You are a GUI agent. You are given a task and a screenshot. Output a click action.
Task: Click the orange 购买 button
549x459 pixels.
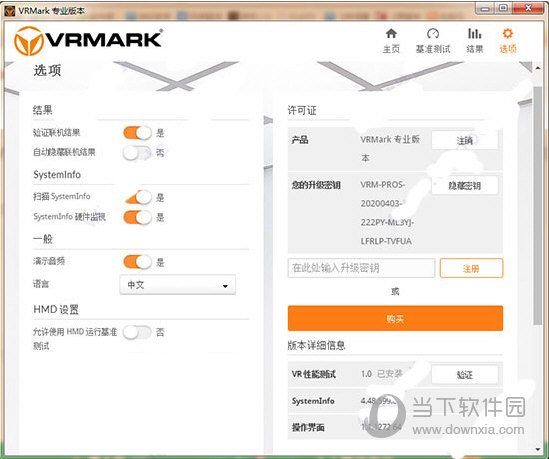click(x=395, y=318)
